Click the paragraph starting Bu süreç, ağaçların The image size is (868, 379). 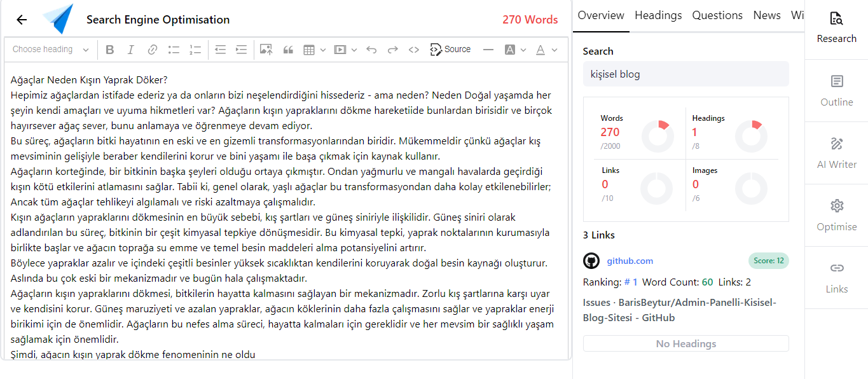click(275, 149)
